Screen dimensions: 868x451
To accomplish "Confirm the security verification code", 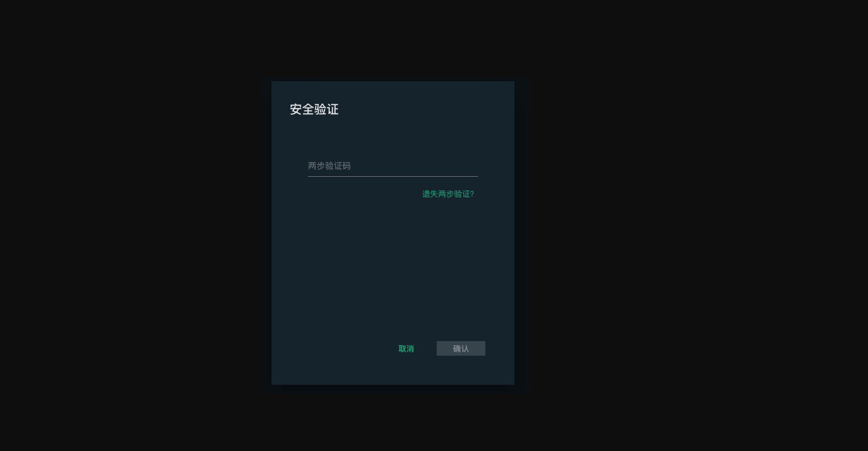I will pos(461,348).
